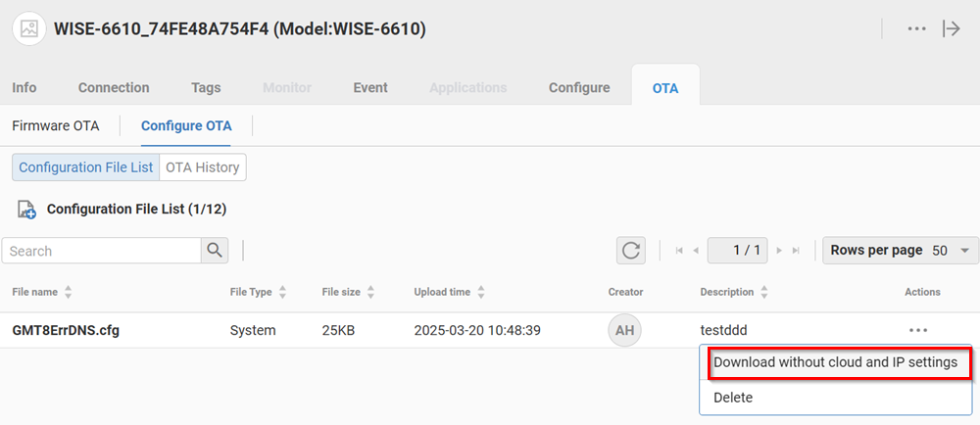Select Configuration File List toggle button
The height and width of the screenshot is (425, 980).
pos(86,167)
